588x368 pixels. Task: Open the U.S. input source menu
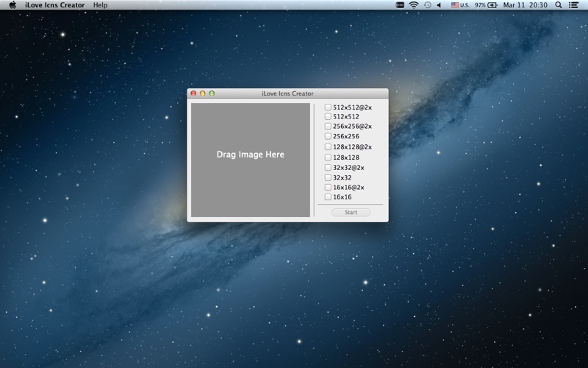(460, 5)
